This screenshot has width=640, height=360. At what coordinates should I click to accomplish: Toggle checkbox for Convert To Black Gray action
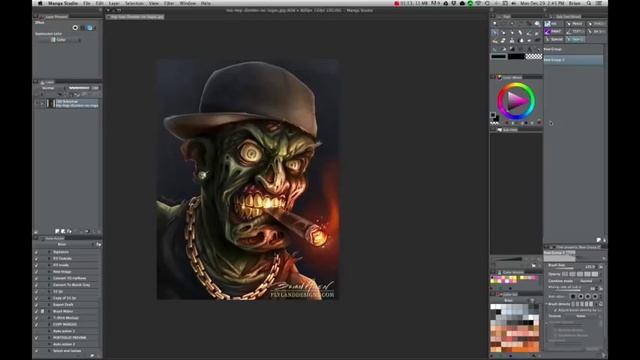coord(36,285)
